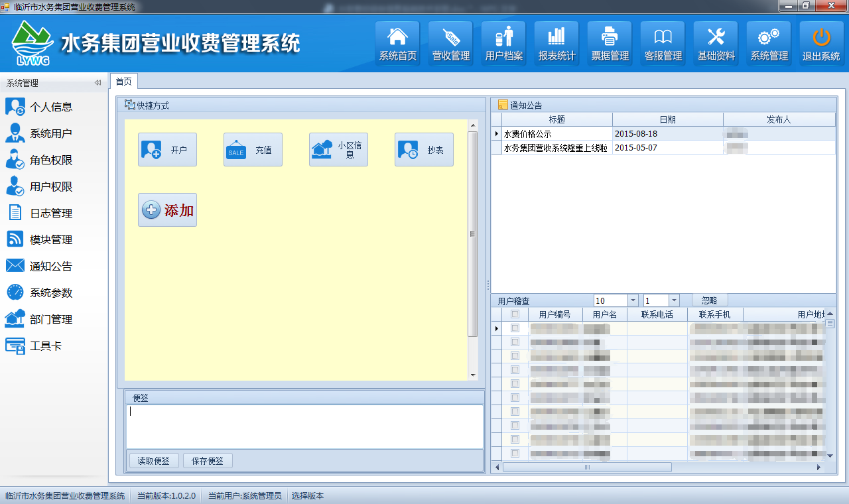Image resolution: width=849 pixels, height=504 pixels.
Task: Click the 便签 text area
Action: [x=304, y=426]
